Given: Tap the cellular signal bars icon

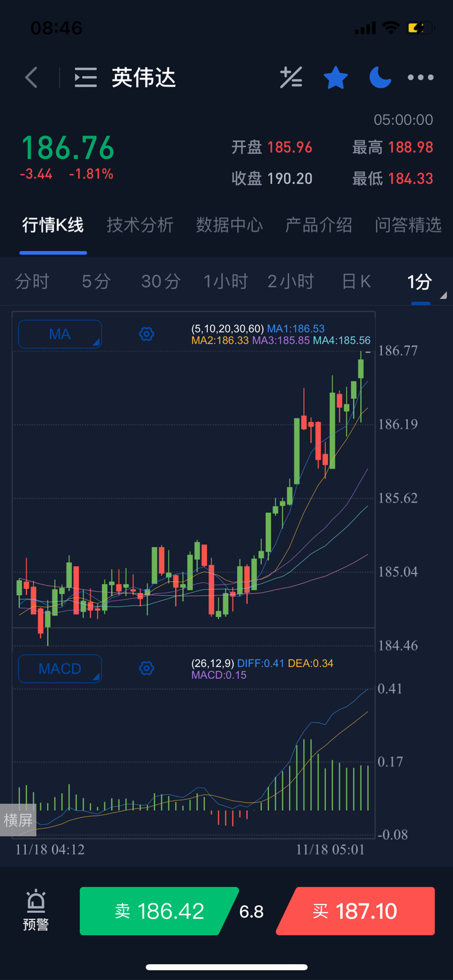Looking at the screenshot, I should pos(365,28).
